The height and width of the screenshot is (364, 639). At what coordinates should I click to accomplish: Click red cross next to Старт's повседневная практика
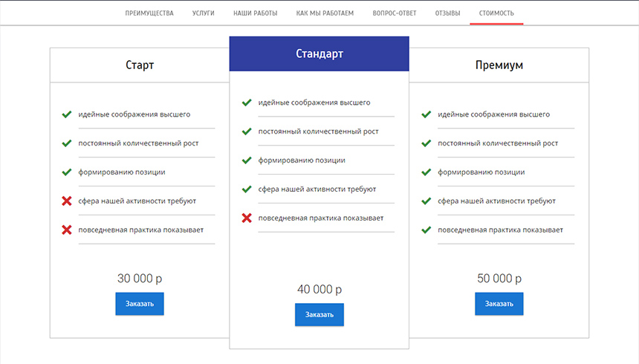(66, 230)
